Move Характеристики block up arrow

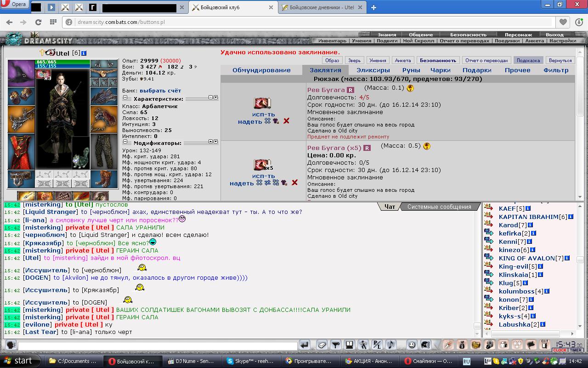[211, 98]
